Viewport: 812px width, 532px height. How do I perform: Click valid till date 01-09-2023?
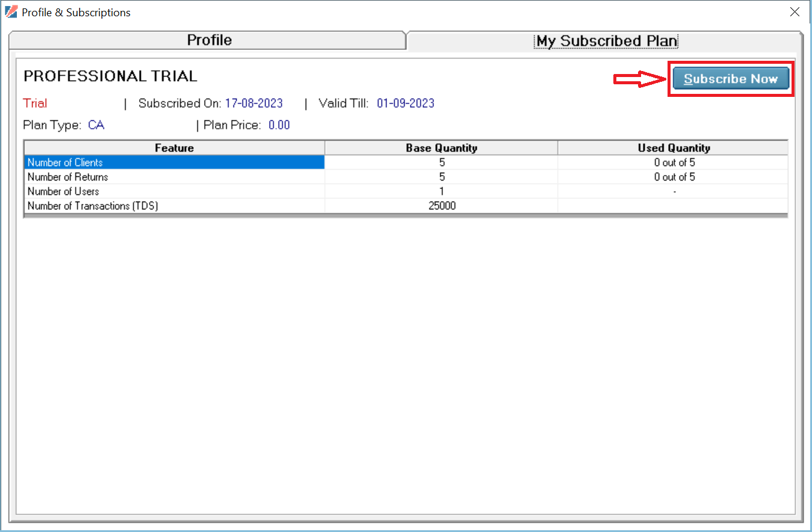coord(406,104)
